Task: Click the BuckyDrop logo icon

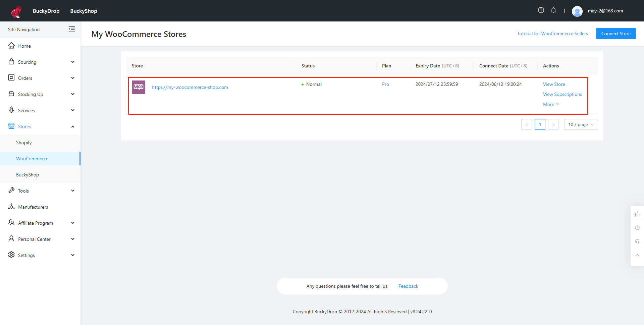Action: click(x=16, y=11)
